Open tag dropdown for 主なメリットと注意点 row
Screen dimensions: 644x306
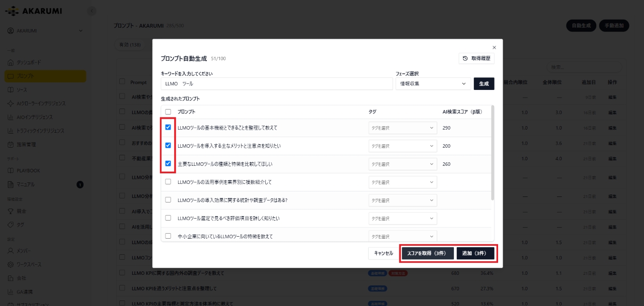tap(403, 146)
